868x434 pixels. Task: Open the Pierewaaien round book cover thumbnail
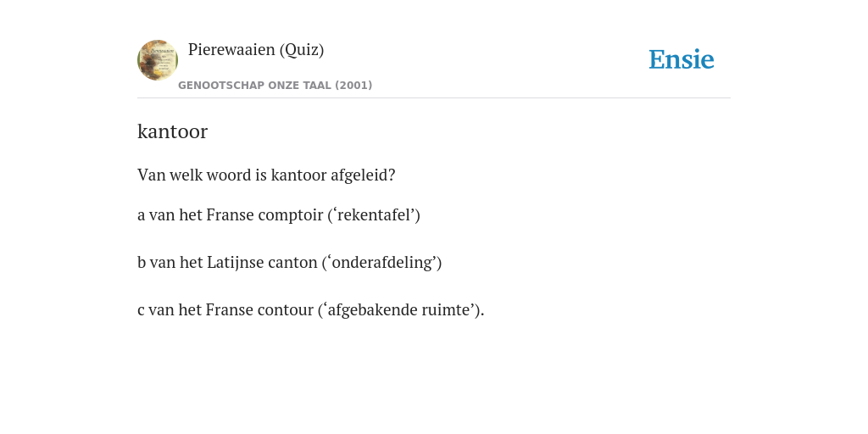click(x=158, y=60)
